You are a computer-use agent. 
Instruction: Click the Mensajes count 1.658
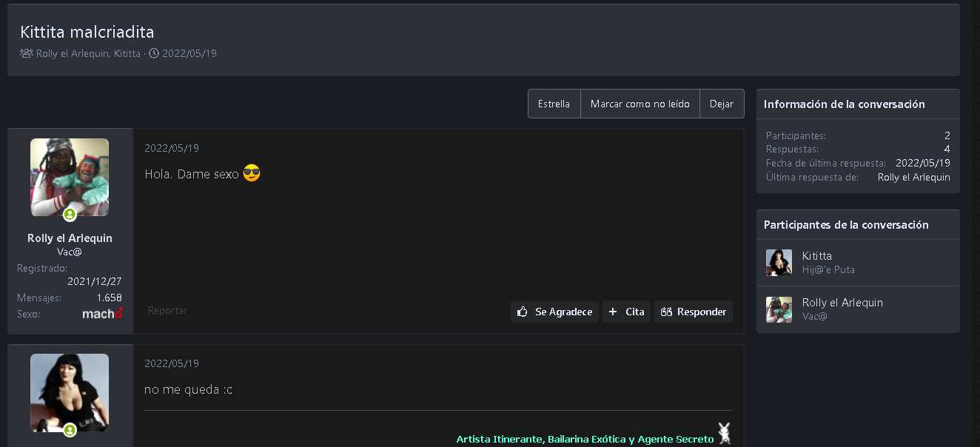[x=110, y=298]
